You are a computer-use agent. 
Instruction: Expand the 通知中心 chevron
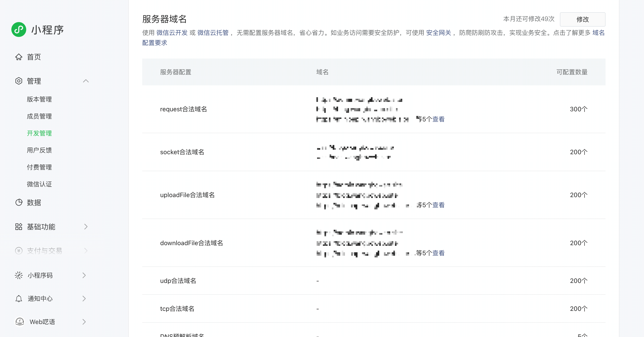(x=84, y=299)
